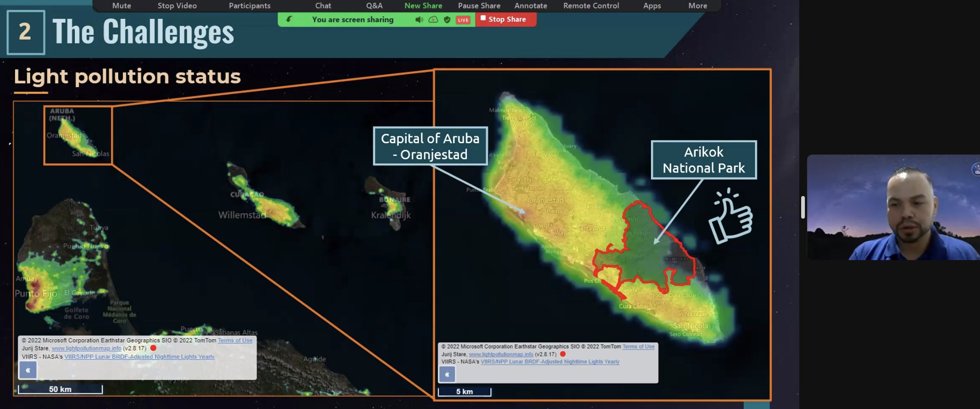Collapse the right Aruba map attribution with « button
Viewport: 980px width, 409px height.
point(447,375)
